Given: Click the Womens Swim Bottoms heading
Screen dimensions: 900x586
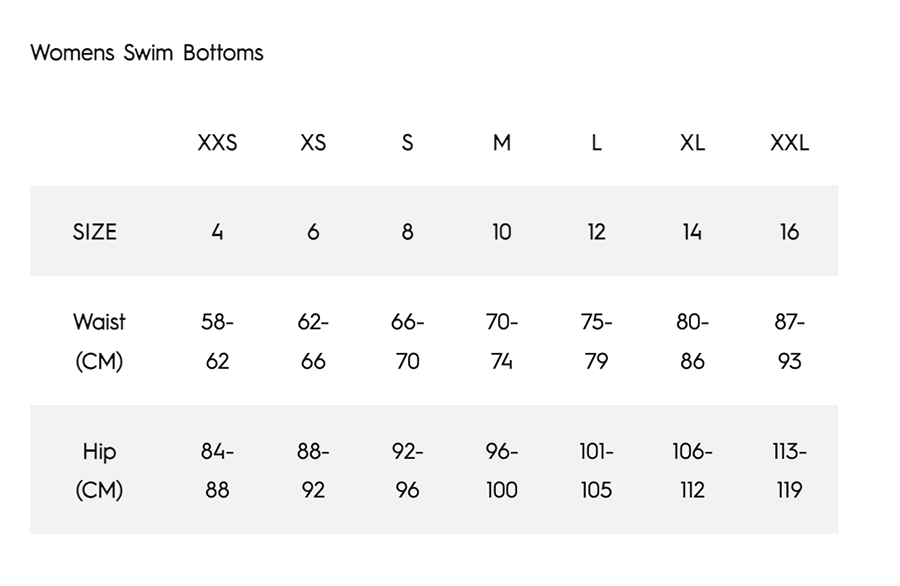Looking at the screenshot, I should point(147,53).
